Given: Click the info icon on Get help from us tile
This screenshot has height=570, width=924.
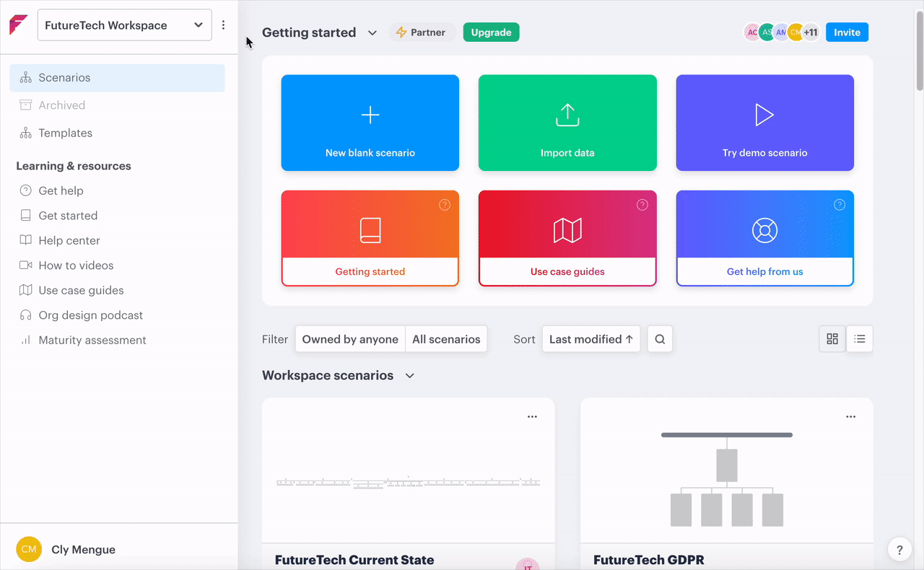Looking at the screenshot, I should click(839, 205).
